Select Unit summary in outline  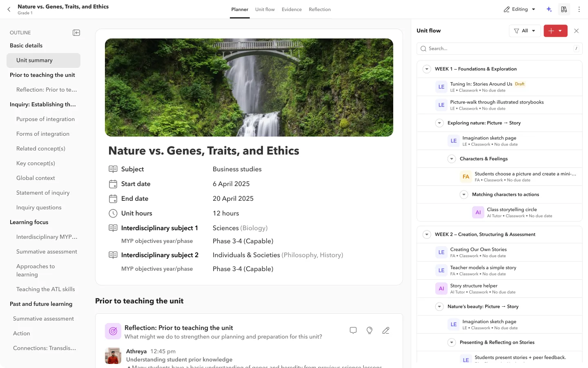click(43, 61)
